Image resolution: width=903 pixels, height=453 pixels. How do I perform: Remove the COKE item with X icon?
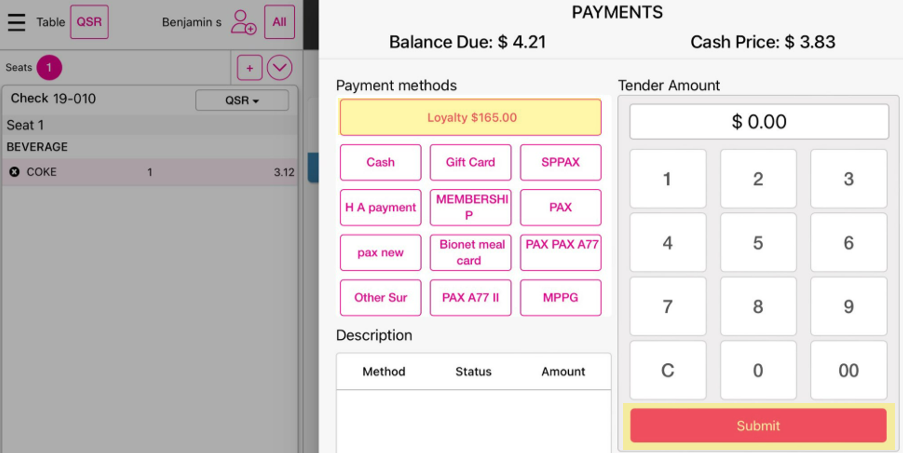click(14, 172)
